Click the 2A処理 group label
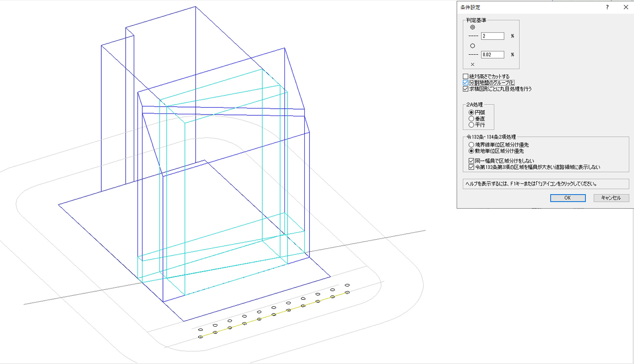This screenshot has width=634, height=364. [x=474, y=105]
